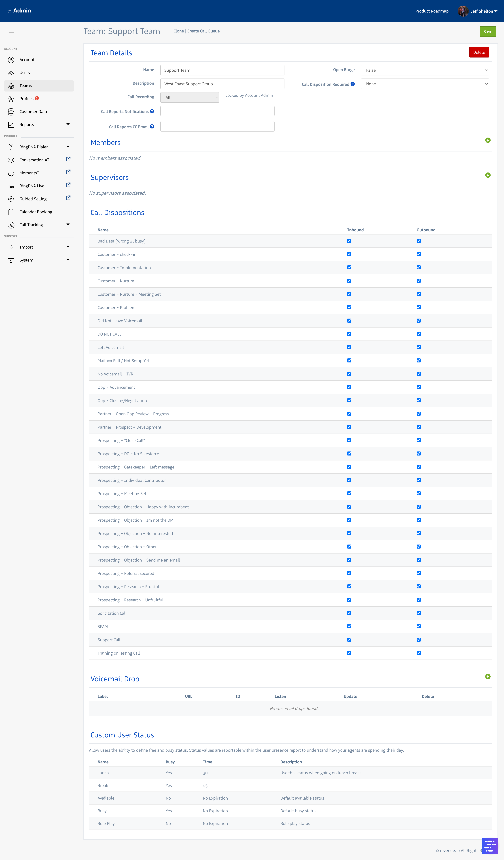
Task: Click the Create Call Queue link
Action: click(x=203, y=31)
